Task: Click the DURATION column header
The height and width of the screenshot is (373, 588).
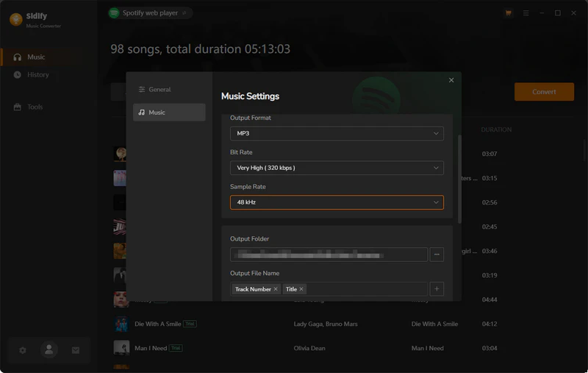Action: pos(496,129)
